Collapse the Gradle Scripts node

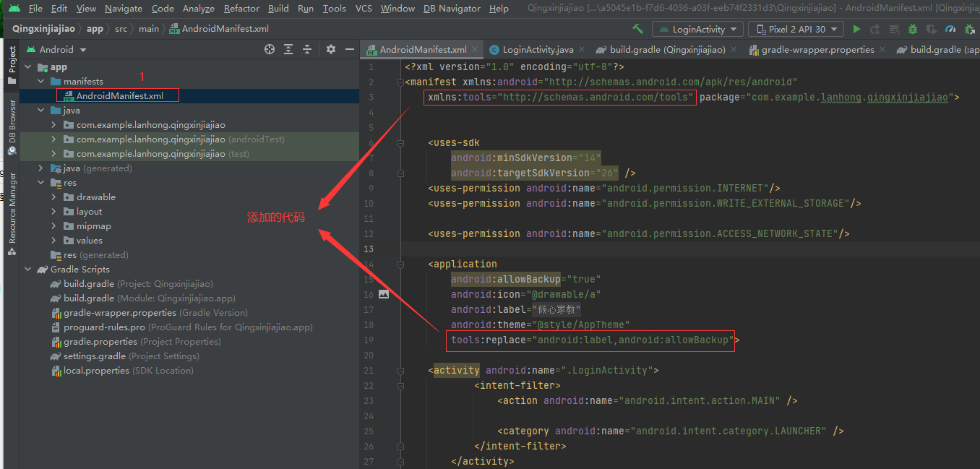click(28, 270)
